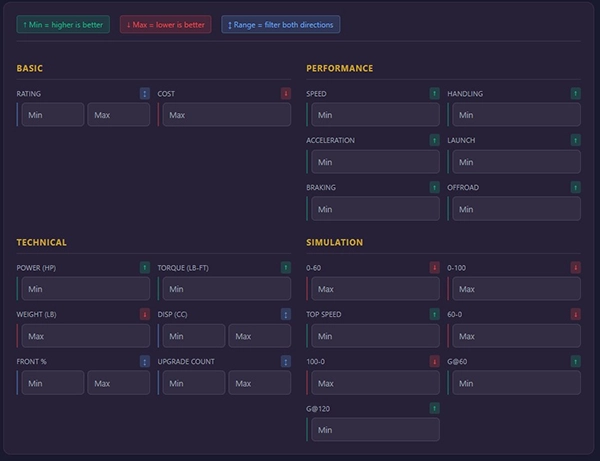Focus the Rating Min input field

[x=52, y=115]
